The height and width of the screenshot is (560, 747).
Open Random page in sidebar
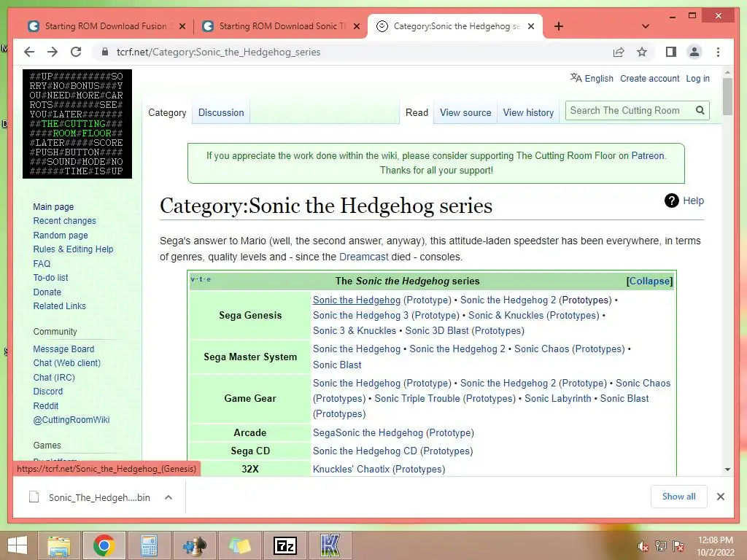61,236
